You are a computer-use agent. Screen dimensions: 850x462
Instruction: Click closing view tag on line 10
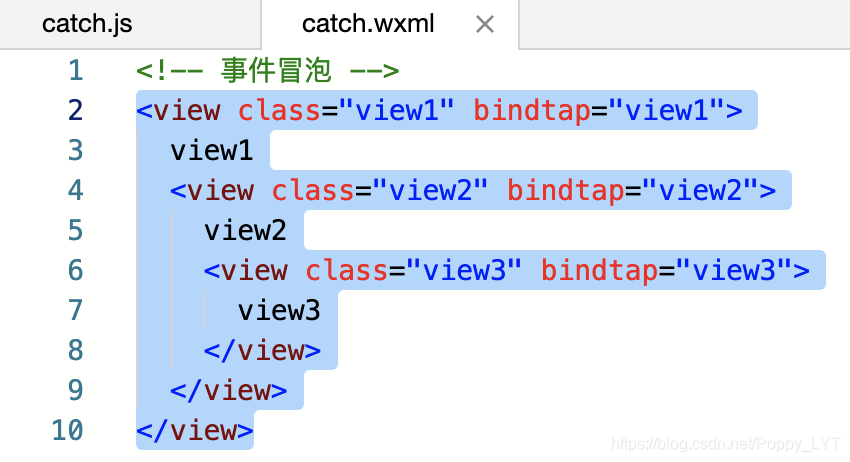tap(195, 431)
